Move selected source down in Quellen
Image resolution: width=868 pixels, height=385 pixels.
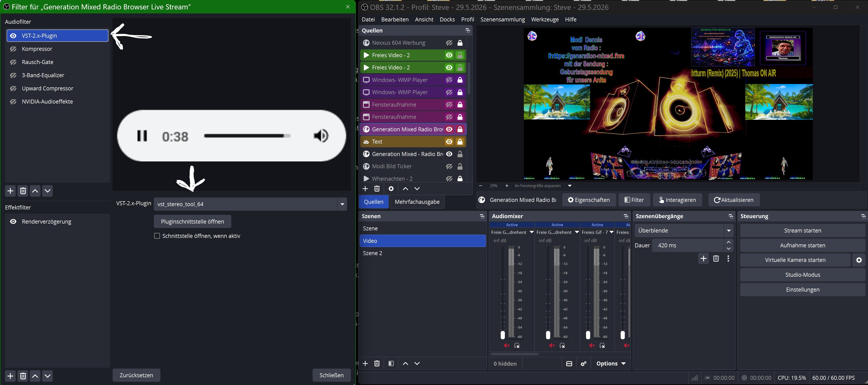click(x=417, y=188)
